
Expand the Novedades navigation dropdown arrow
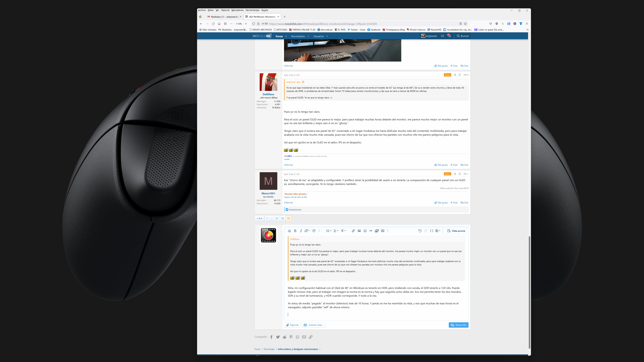[308, 37]
